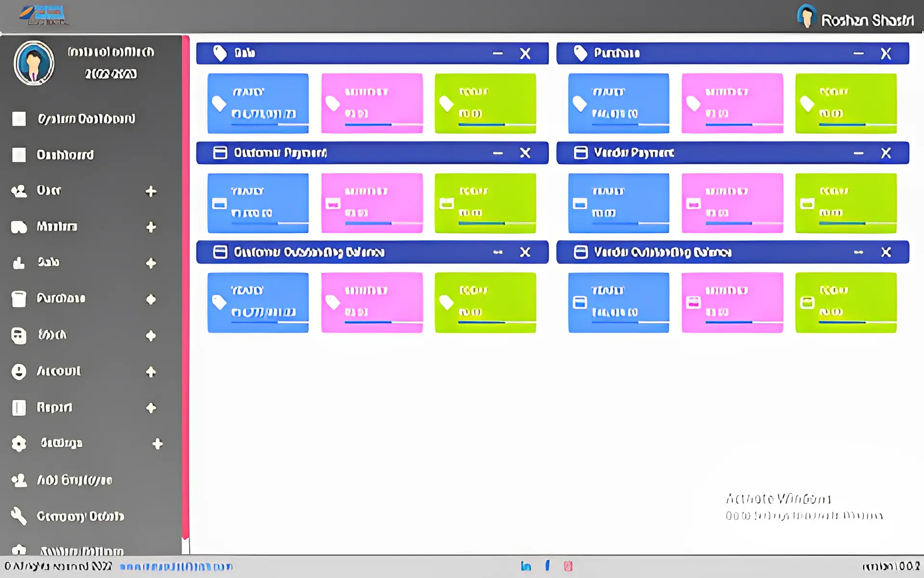The width and height of the screenshot is (924, 578).
Task: Click the LinkedIn icon in footer
Action: pyautogui.click(x=526, y=566)
